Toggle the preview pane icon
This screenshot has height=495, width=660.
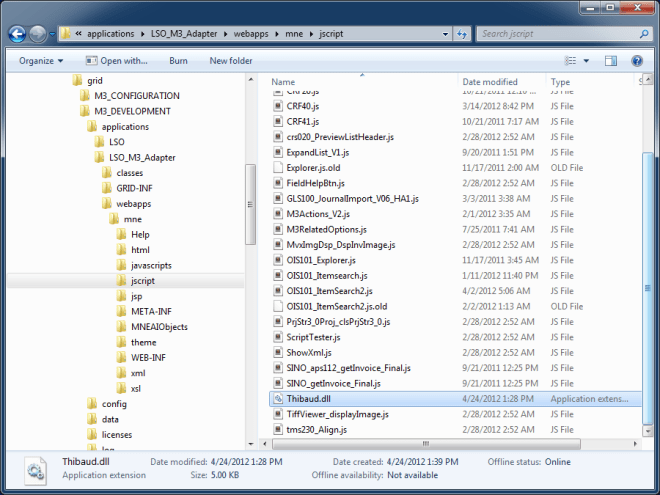tap(611, 61)
